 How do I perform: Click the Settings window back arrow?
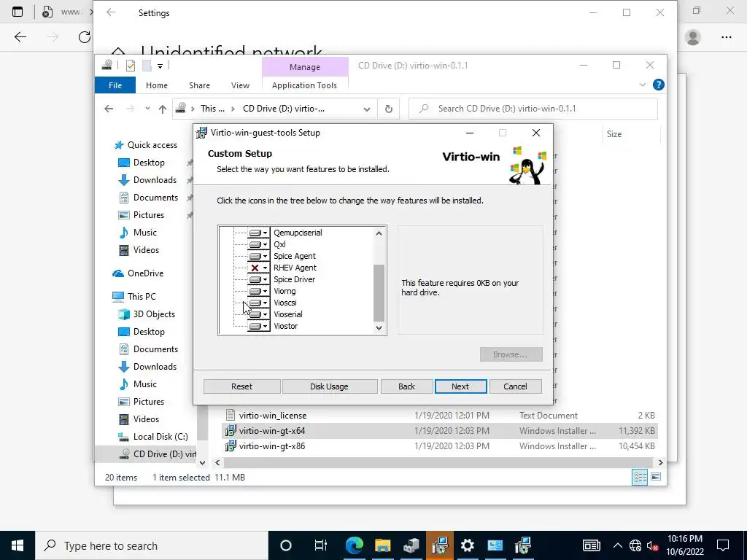point(111,13)
